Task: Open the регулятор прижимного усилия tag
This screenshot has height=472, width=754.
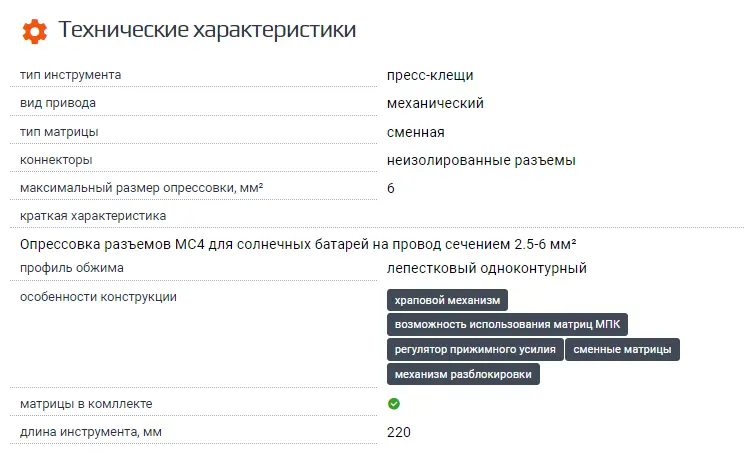Action: click(475, 349)
